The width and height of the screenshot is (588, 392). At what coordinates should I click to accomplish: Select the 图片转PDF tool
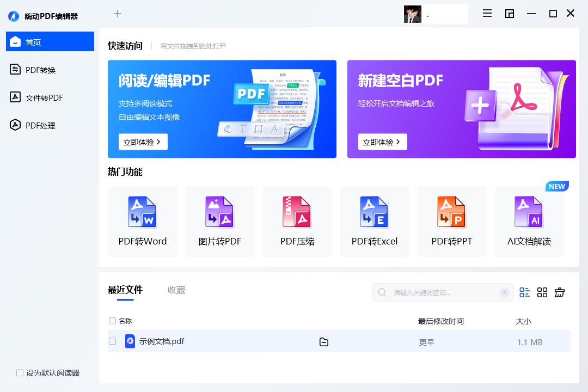219,221
